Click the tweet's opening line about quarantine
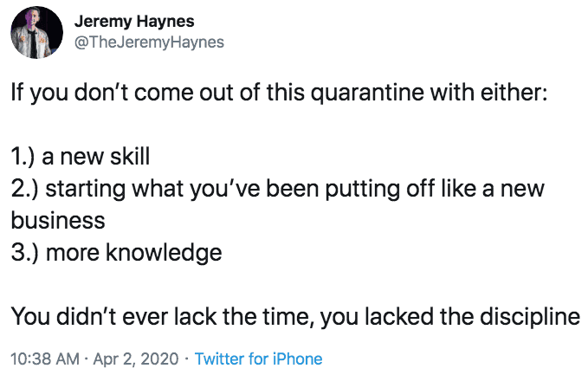This screenshot has width=588, height=375. click(279, 93)
